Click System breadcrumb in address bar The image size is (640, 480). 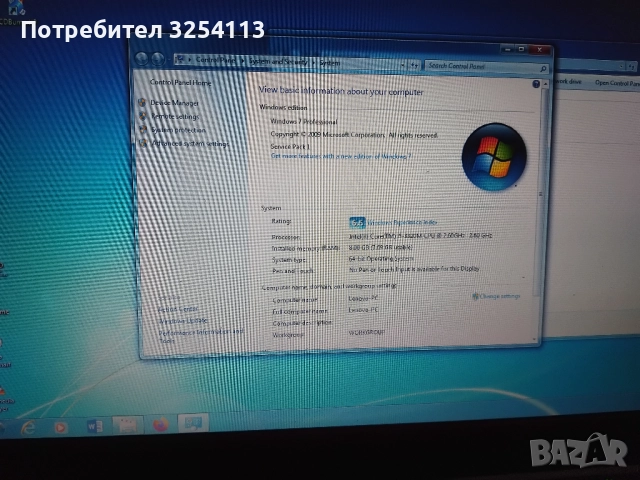coord(330,63)
